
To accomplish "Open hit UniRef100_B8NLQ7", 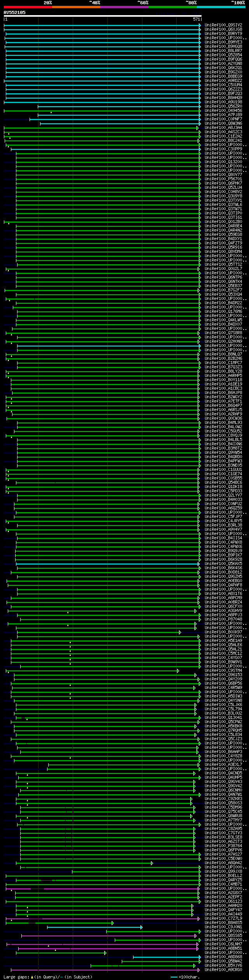I will pyautogui.click(x=223, y=354).
